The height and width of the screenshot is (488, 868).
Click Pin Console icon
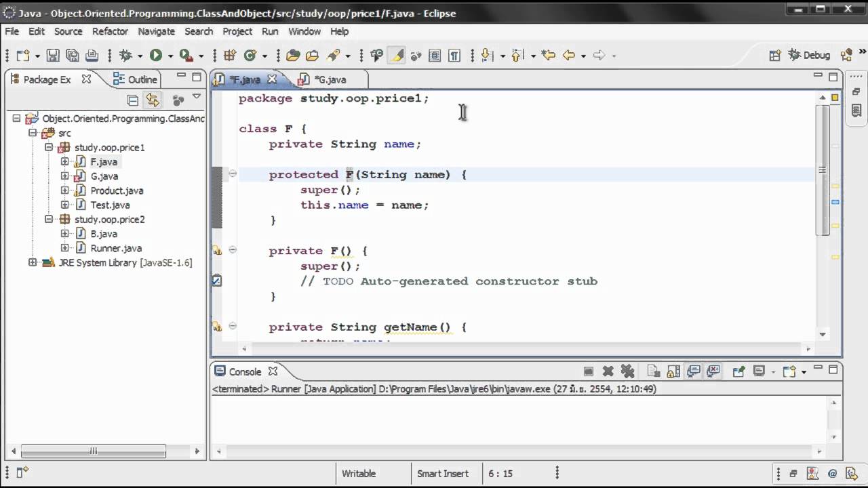(x=738, y=371)
